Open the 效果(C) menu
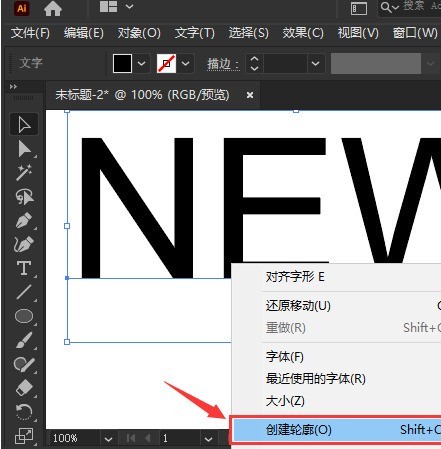441x449 pixels. click(303, 33)
